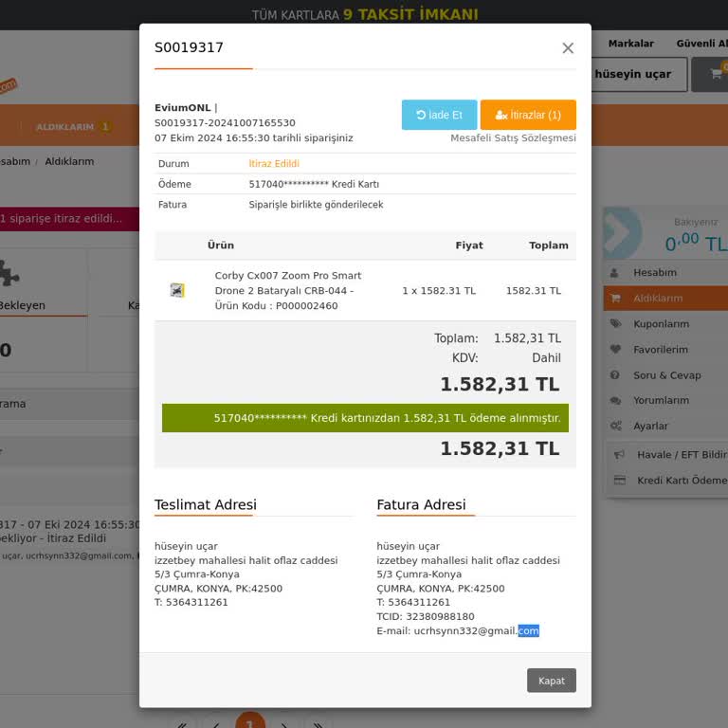Click the Teslimat Adresi heading
This screenshot has height=728, width=728.
point(205,504)
